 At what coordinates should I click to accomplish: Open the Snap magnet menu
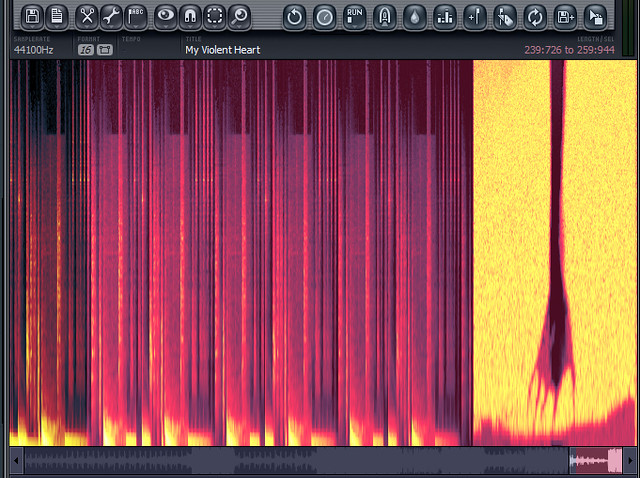190,17
